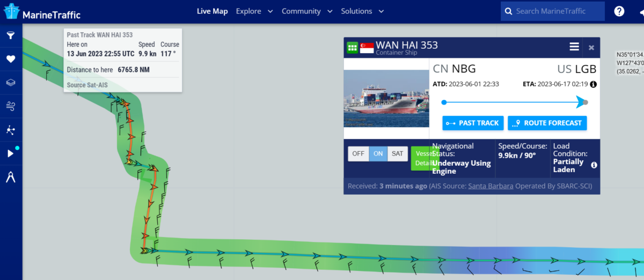Screen dimensions: 644x280
Task: Open the green fleet grid icon
Action: [x=353, y=48]
